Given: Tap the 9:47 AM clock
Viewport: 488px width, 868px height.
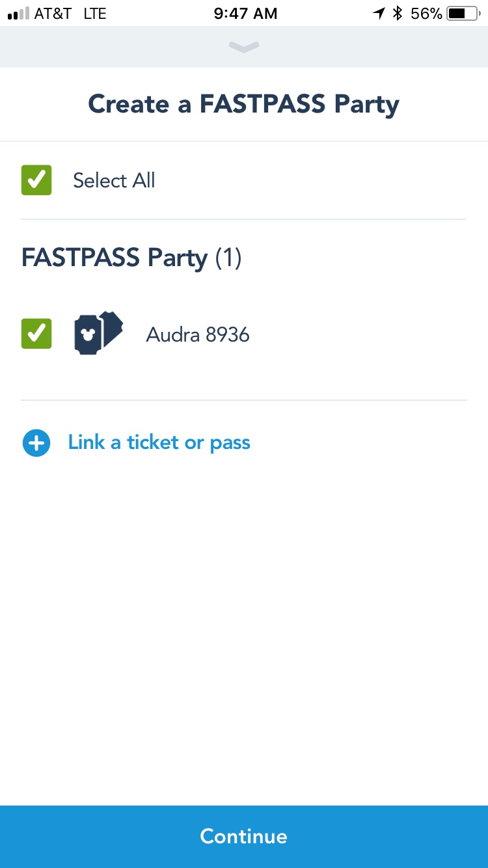Looking at the screenshot, I should (245, 14).
